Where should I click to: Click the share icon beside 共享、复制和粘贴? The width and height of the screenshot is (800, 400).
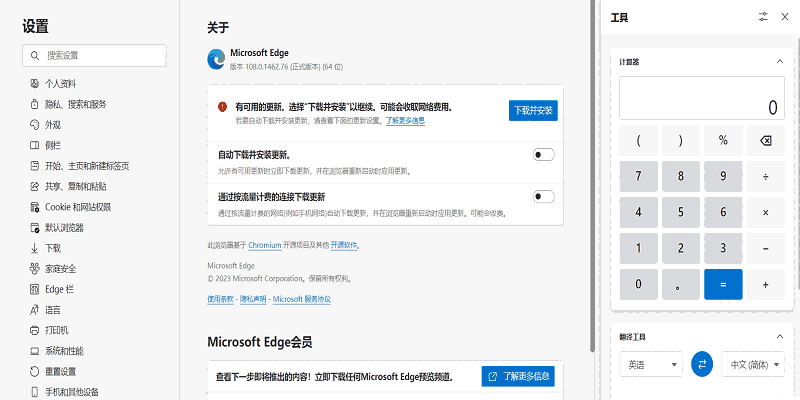pos(35,186)
